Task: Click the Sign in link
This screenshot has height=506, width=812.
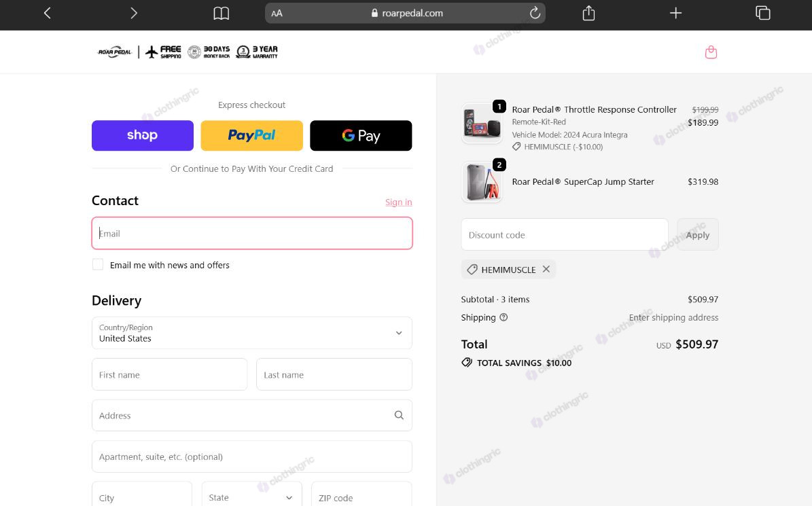Action: tap(399, 202)
